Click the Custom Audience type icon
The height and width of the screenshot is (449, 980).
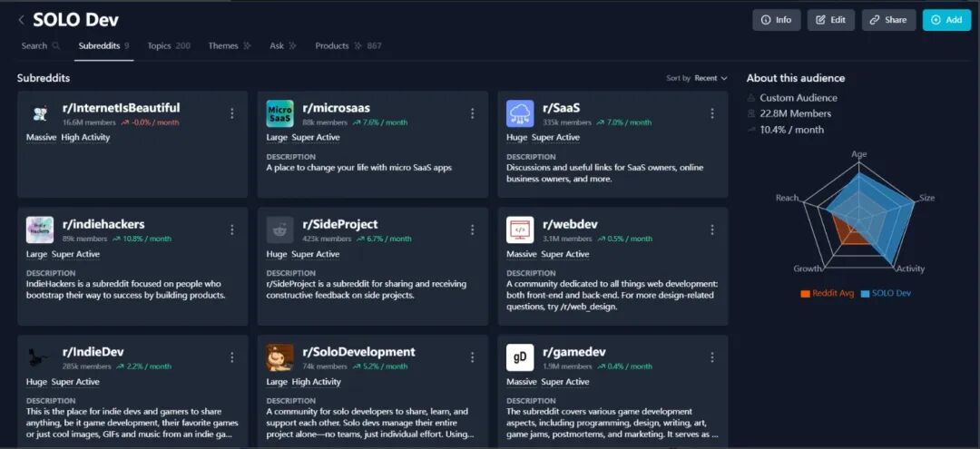click(x=751, y=98)
